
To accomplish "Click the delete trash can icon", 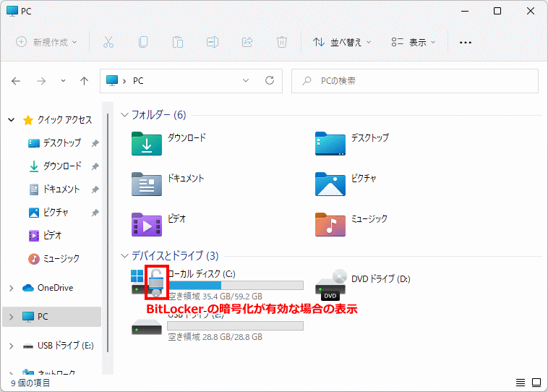I will (282, 42).
